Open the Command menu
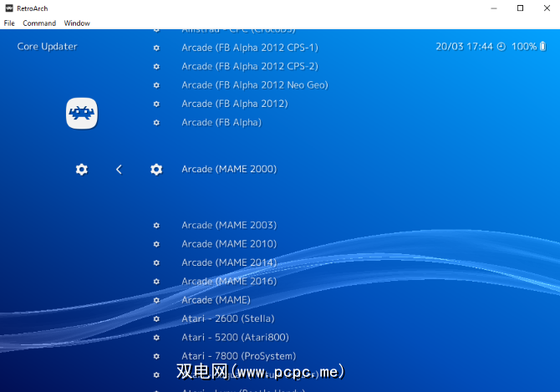Image resolution: width=560 pixels, height=392 pixels. pos(39,23)
